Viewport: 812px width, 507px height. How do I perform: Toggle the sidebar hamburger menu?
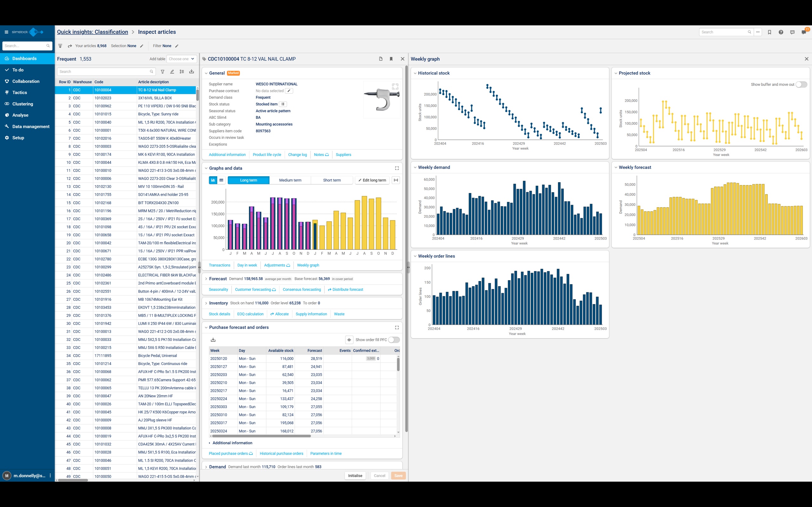[6, 32]
